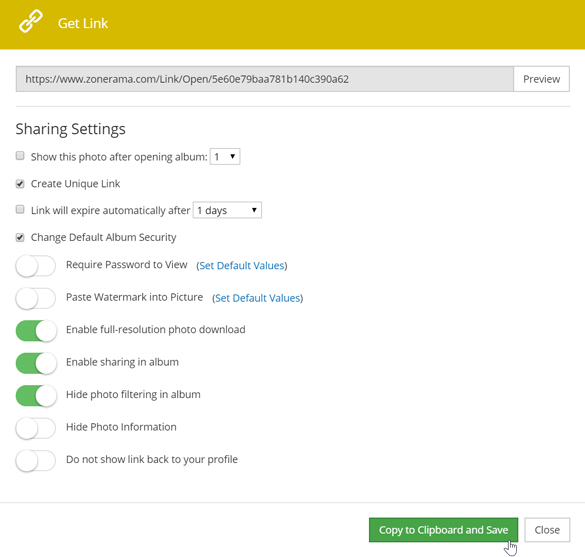585x557 pixels.
Task: Turn on Hide Photo Information toggle
Action: tap(36, 428)
